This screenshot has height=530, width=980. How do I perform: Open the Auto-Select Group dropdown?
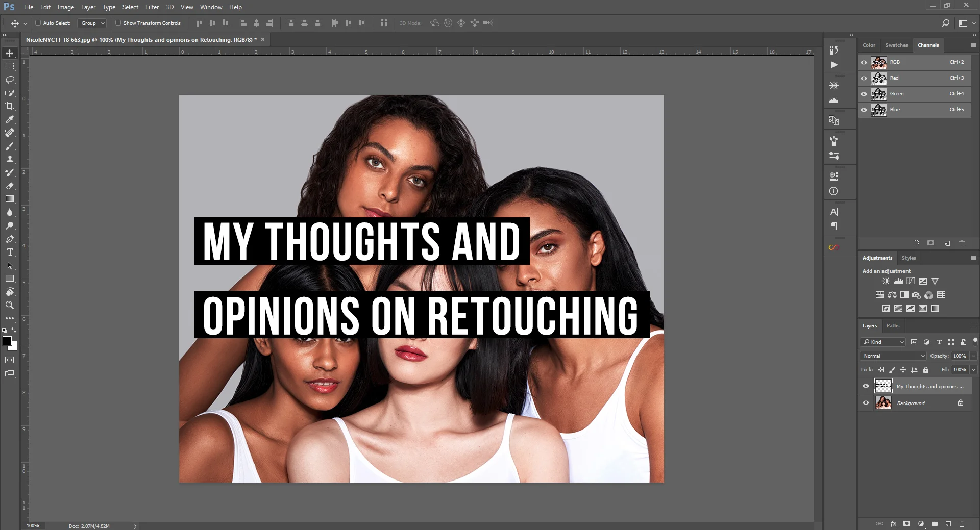[x=92, y=23]
